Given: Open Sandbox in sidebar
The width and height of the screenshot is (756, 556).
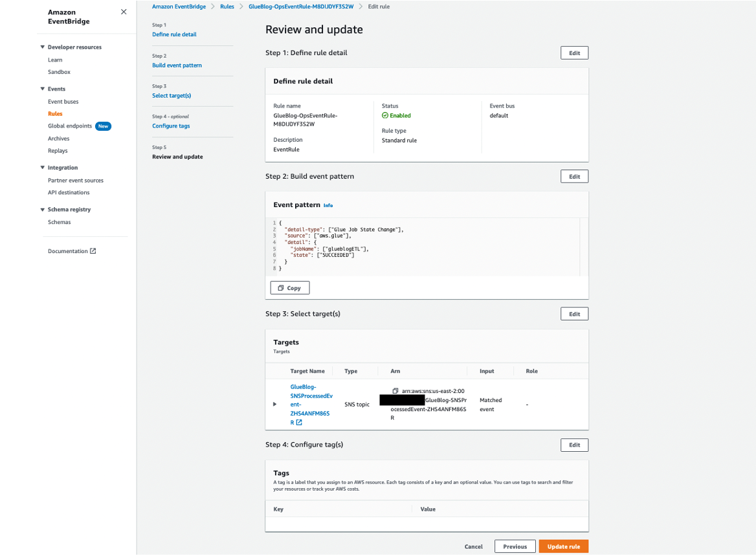Looking at the screenshot, I should pos(59,72).
